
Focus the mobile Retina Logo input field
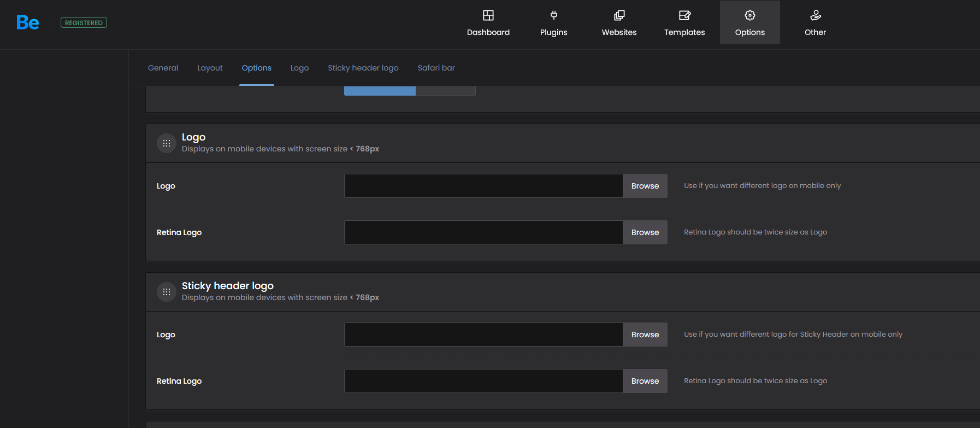click(483, 232)
